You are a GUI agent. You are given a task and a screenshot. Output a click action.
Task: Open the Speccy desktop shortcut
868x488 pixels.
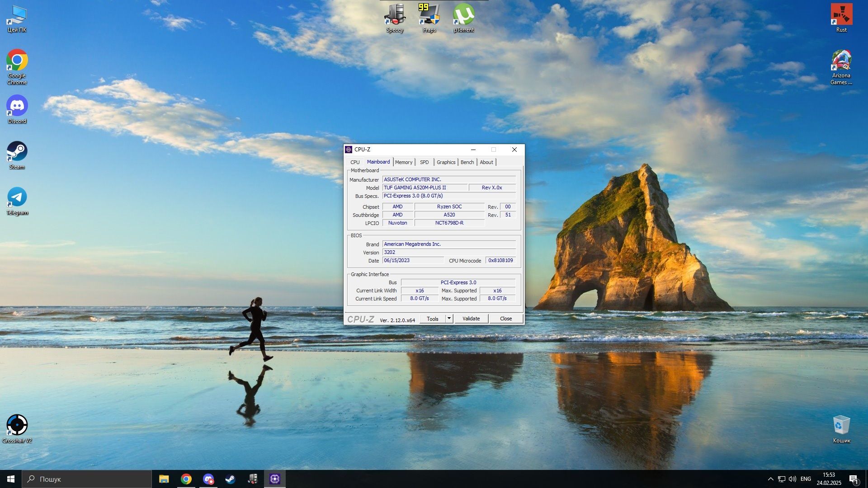[x=395, y=18]
